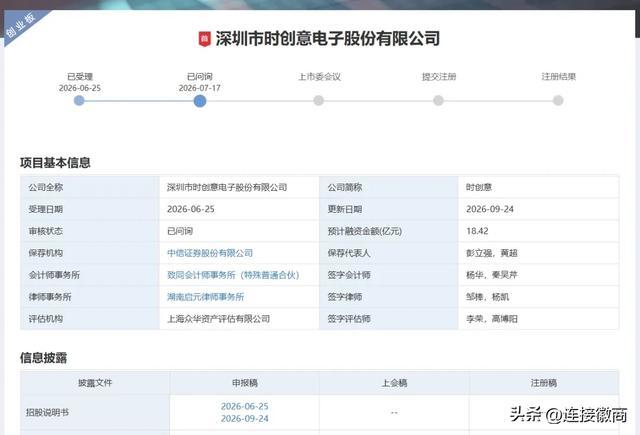Viewport: 640px width, 435px height.
Task: Click the 注册稿 column header
Action: 544,383
